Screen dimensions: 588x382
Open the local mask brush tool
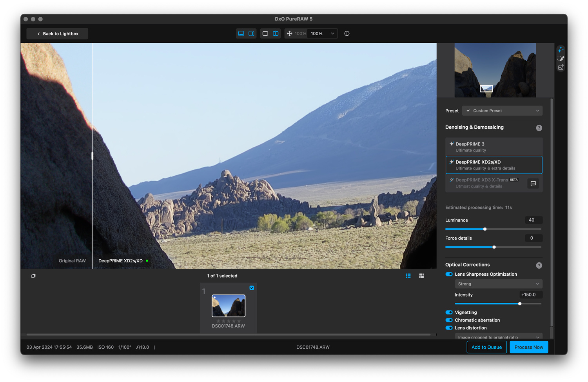point(561,58)
